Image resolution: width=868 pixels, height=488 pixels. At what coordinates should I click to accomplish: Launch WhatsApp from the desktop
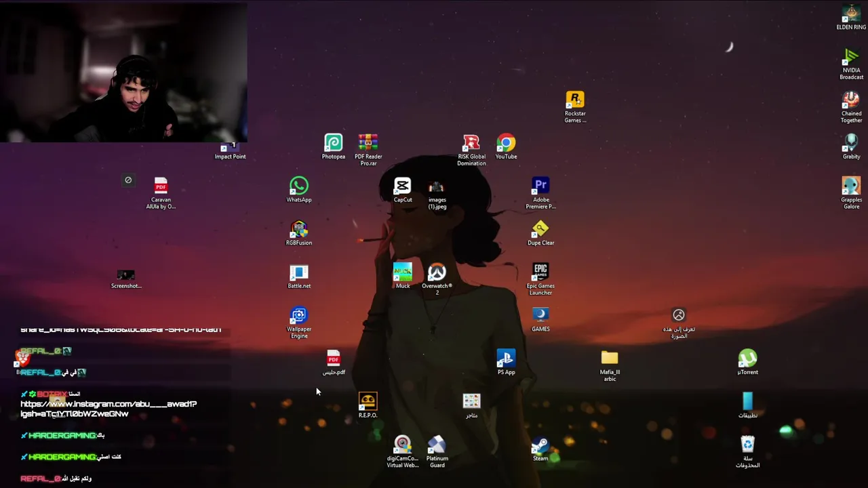point(299,190)
